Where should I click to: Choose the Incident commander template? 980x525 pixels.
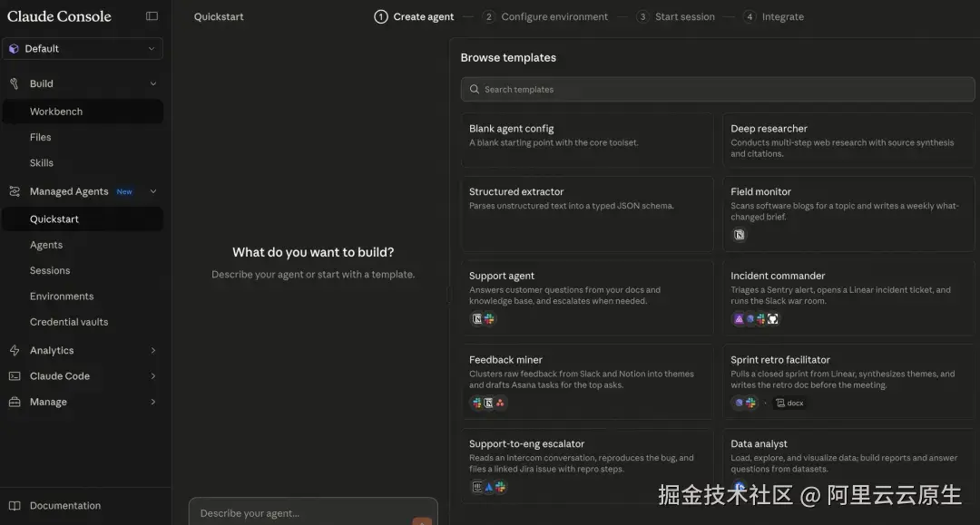848,297
